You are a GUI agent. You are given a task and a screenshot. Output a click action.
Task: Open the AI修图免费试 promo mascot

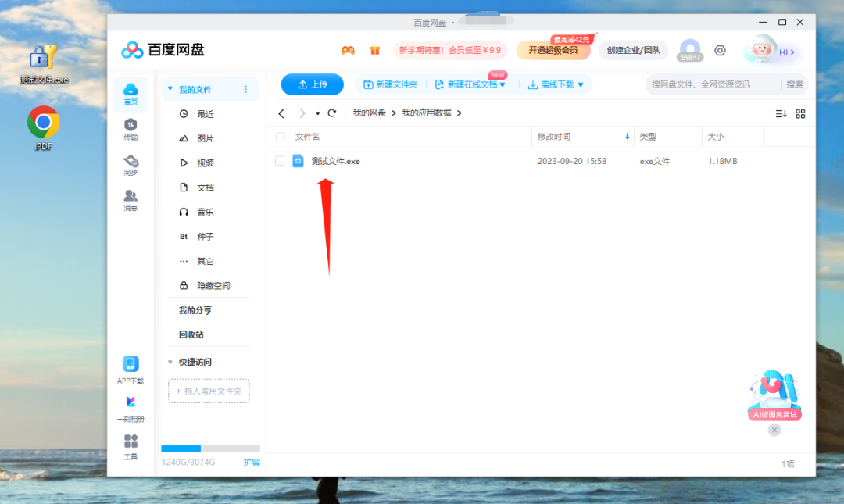click(774, 395)
